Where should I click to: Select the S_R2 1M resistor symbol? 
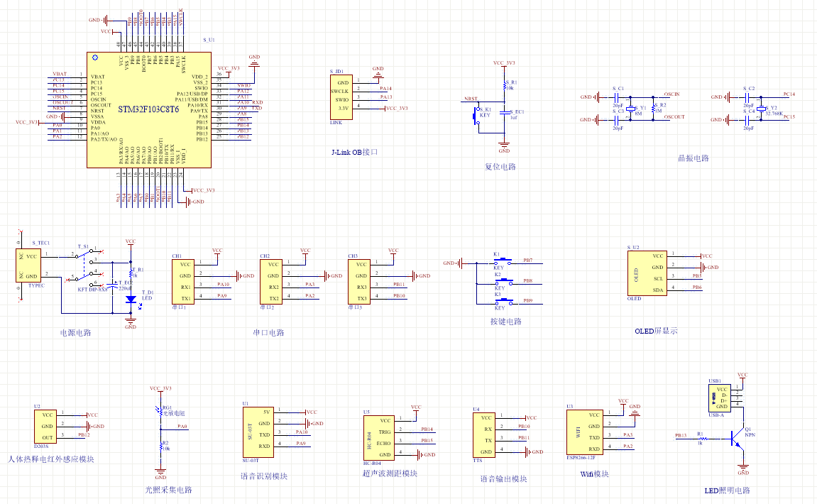(653, 109)
